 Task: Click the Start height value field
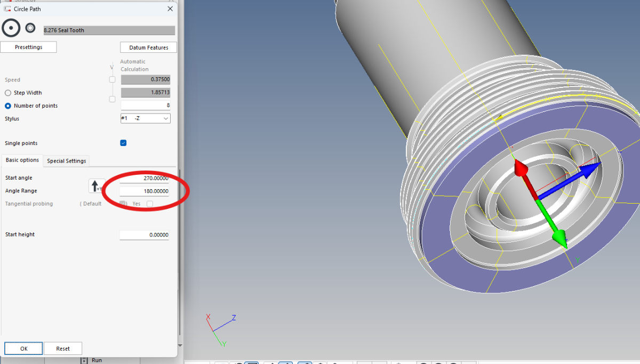tap(144, 234)
